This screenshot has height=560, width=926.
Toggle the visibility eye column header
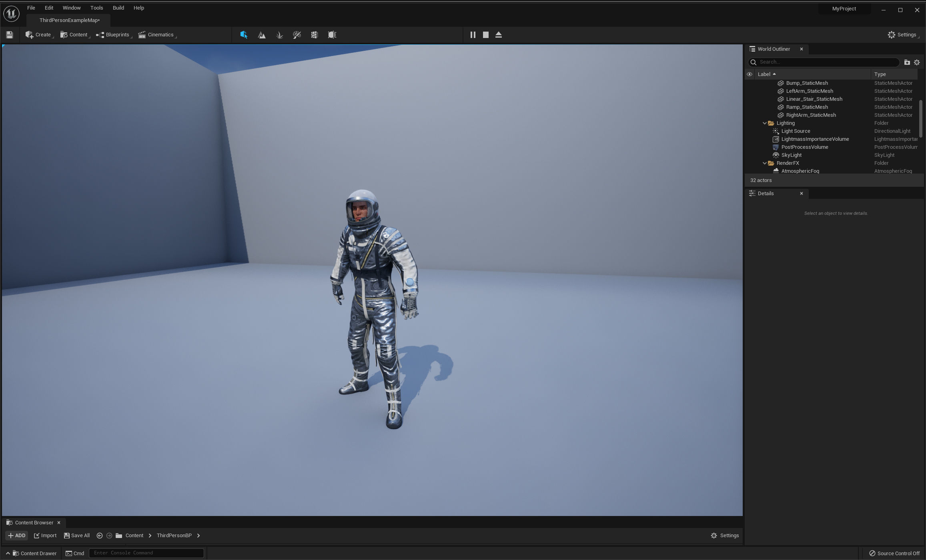point(750,74)
